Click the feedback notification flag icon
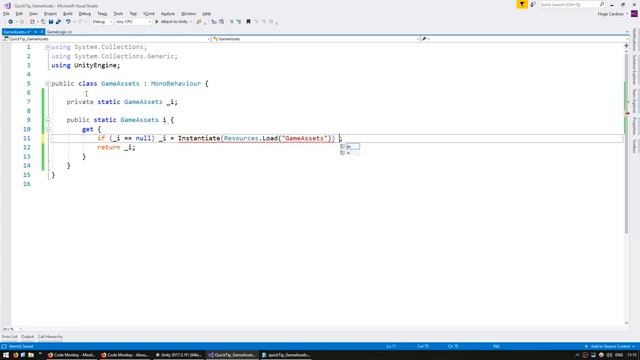The width and height of the screenshot is (640, 360). coord(522,4)
